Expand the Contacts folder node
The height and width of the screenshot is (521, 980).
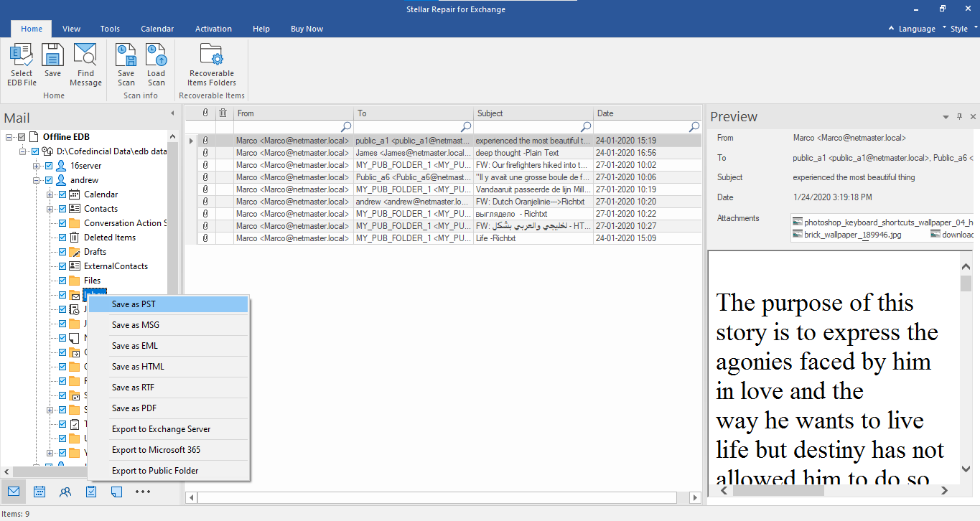(x=50, y=209)
